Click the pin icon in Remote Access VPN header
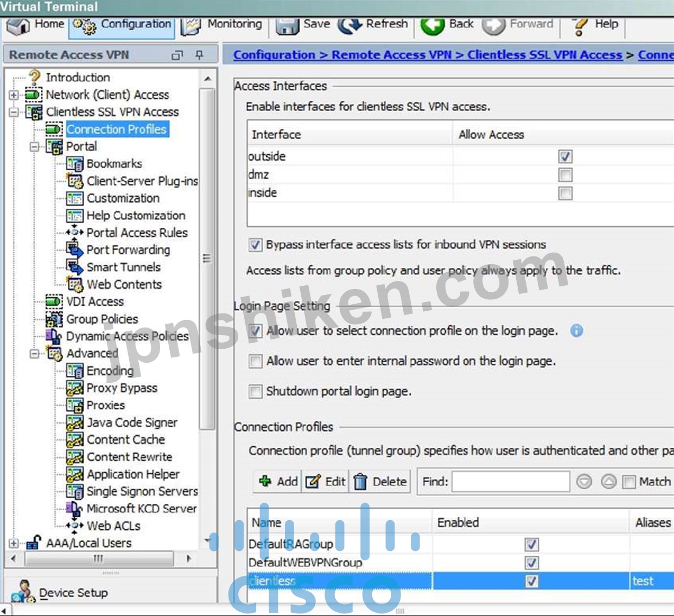 click(x=200, y=55)
